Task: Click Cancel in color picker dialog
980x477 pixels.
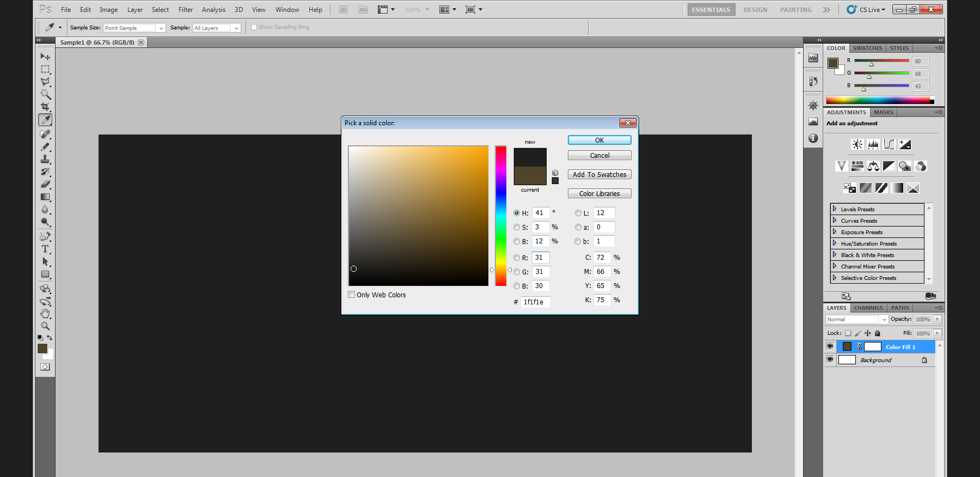Action: click(599, 155)
